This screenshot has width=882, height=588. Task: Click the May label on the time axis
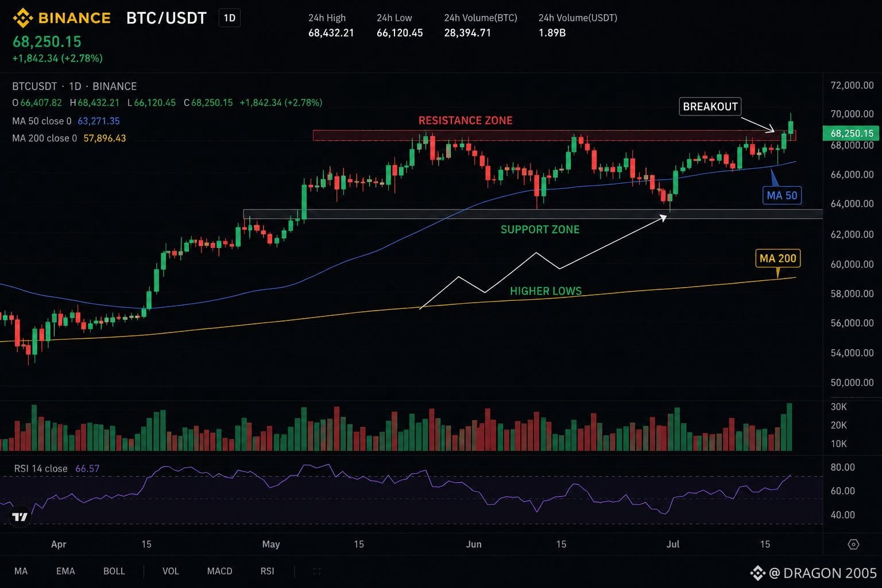pyautogui.click(x=271, y=544)
